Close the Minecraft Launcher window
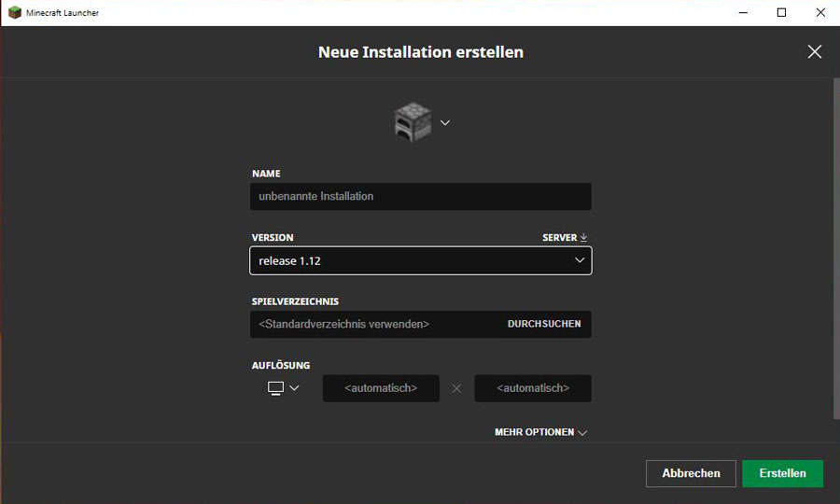 pos(820,12)
